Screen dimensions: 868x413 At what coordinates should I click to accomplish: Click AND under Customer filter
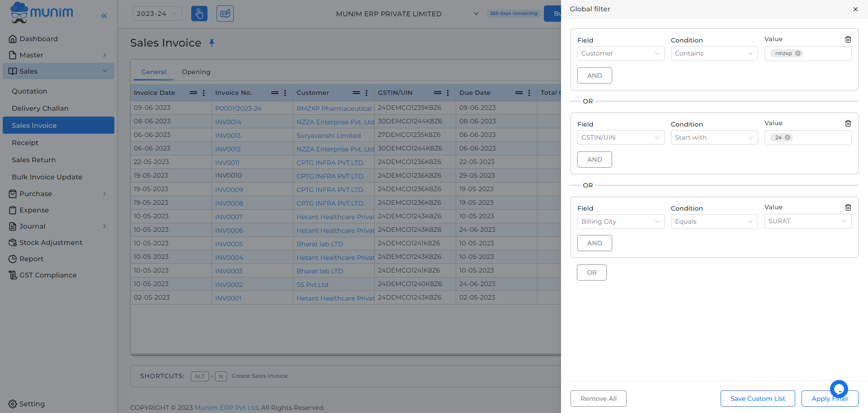pos(594,75)
